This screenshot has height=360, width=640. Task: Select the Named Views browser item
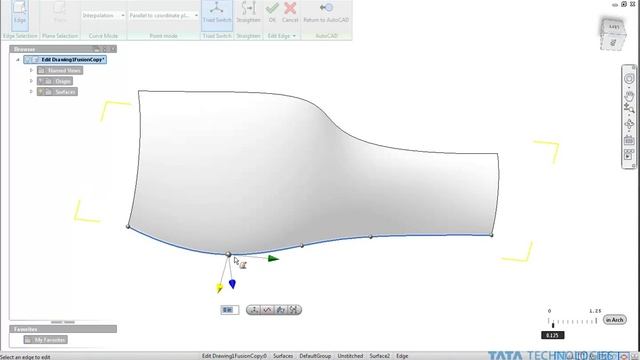pyautogui.click(x=60, y=71)
